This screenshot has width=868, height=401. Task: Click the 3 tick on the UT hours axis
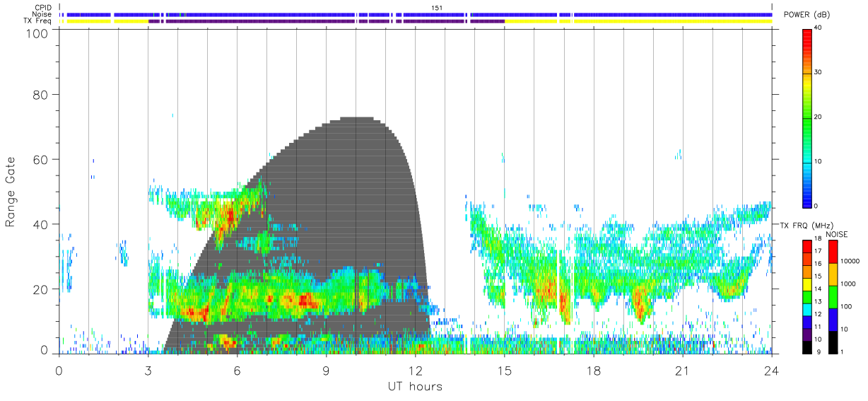pos(148,371)
